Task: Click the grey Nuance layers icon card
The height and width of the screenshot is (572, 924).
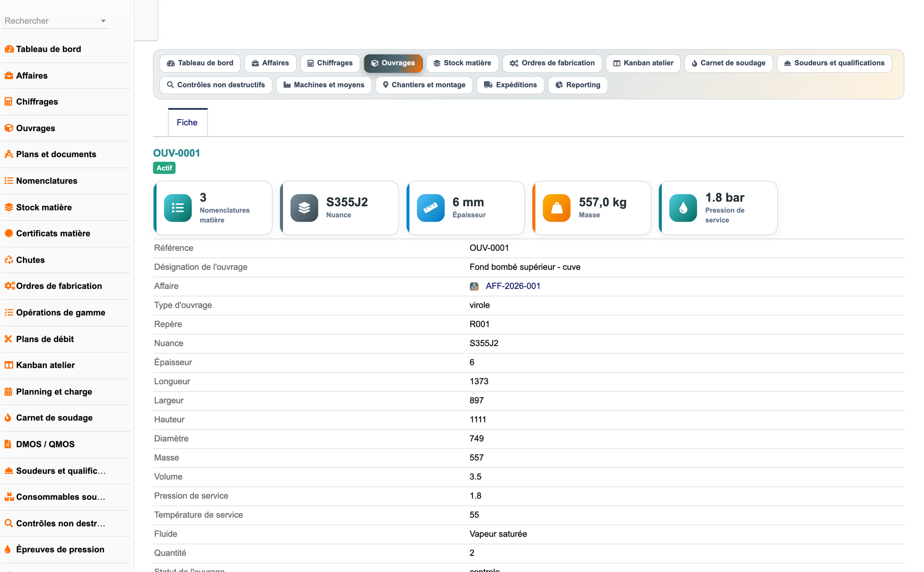Action: pos(304,208)
